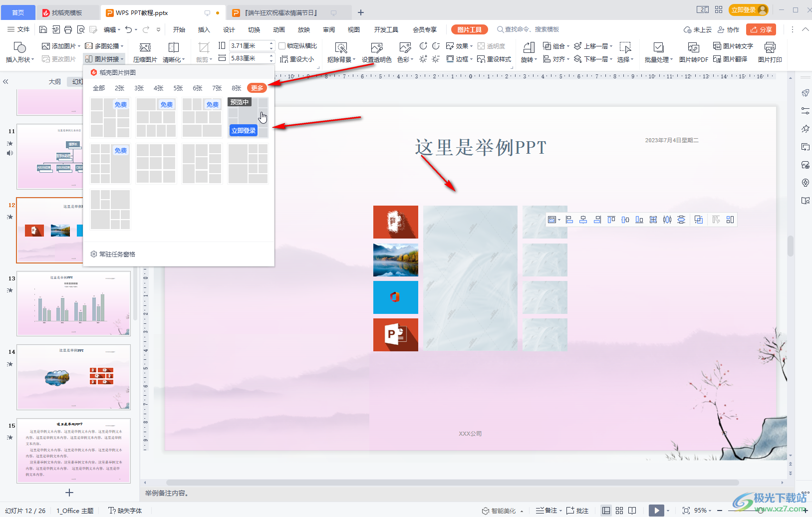Click the align left icon in floating toolbar
The height and width of the screenshot is (517, 812).
(569, 220)
